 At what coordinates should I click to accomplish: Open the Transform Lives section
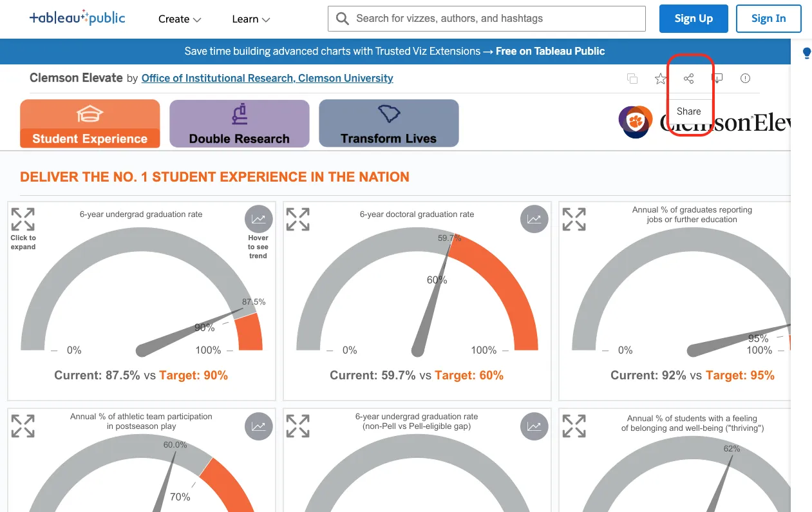[388, 122]
